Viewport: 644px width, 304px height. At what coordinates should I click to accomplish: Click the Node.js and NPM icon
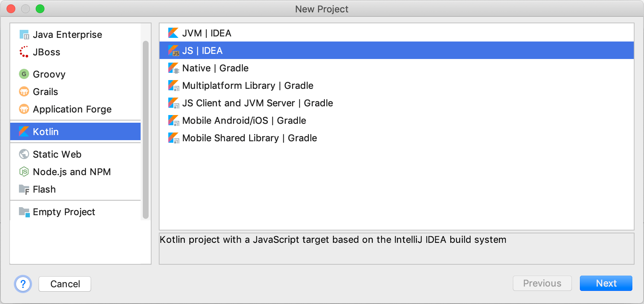tap(24, 172)
